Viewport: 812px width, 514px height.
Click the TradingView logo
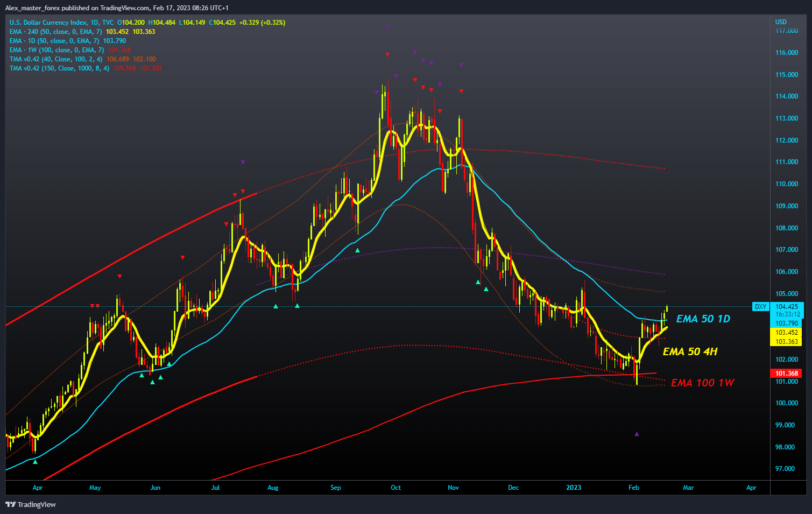(x=31, y=504)
